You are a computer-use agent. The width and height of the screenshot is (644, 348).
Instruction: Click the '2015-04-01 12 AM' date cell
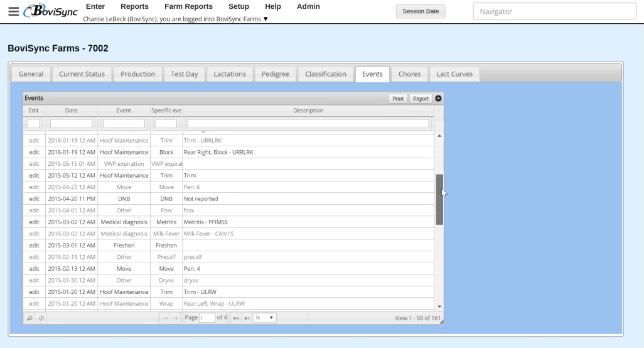click(x=72, y=210)
